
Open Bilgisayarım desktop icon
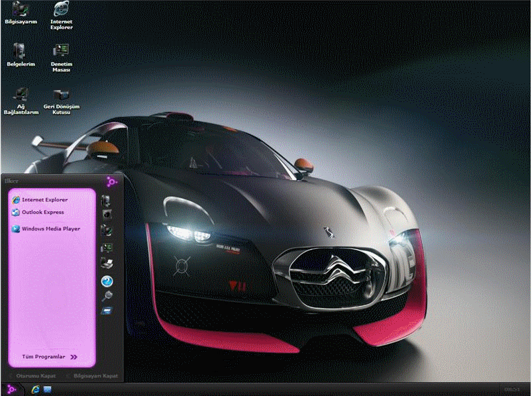21,13
